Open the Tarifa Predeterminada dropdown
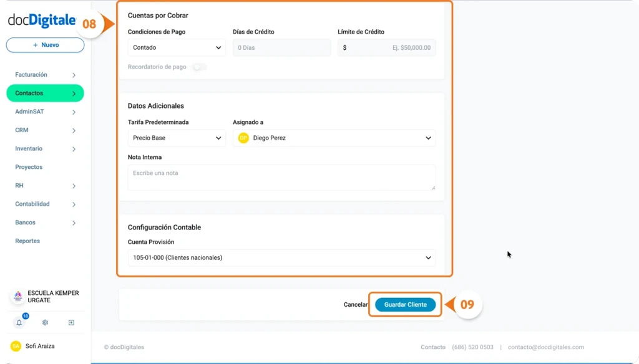 tap(177, 138)
